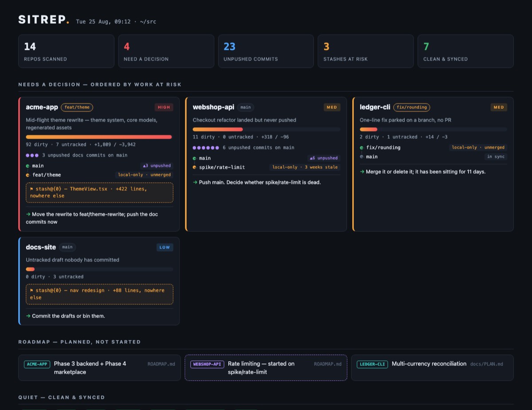Click the MED badge on ledger-cli card

click(499, 107)
